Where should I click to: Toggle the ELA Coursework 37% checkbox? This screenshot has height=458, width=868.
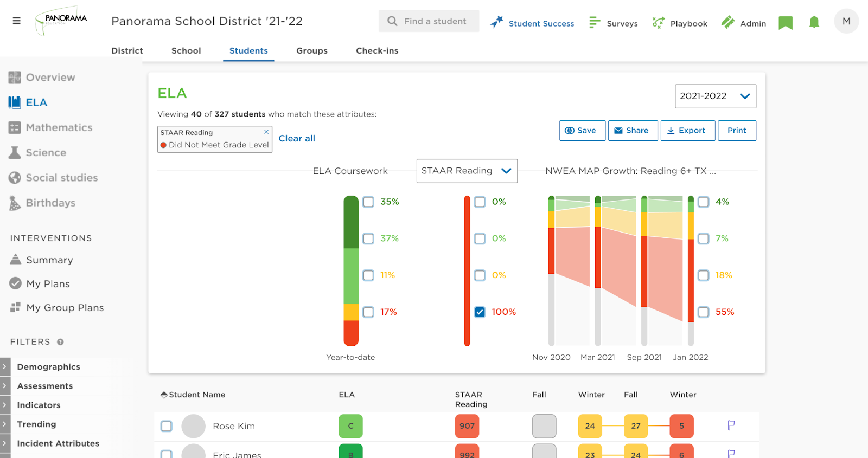(x=368, y=238)
